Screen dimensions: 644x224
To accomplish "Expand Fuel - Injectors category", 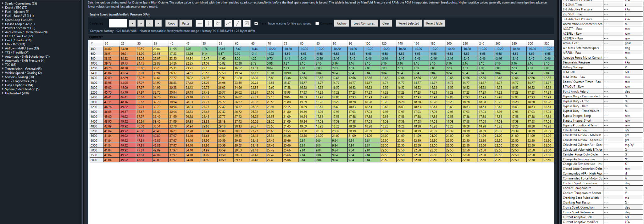I will (3, 12).
